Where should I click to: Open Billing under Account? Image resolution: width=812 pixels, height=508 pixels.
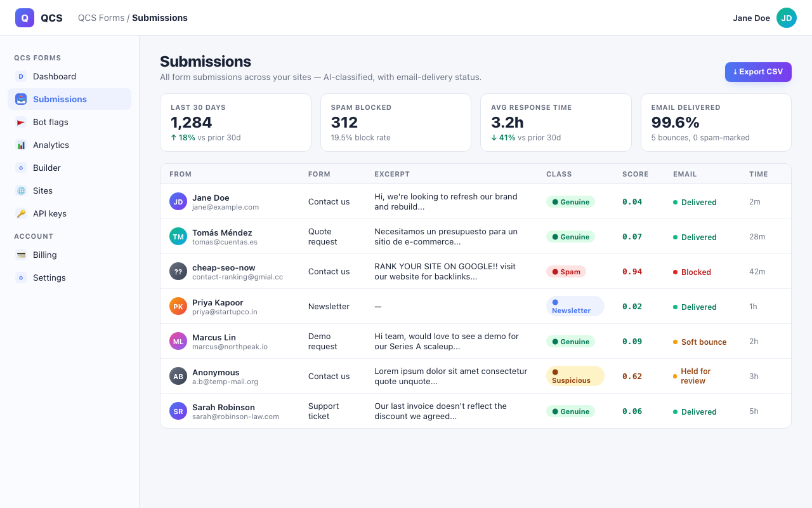[x=70, y=255]
